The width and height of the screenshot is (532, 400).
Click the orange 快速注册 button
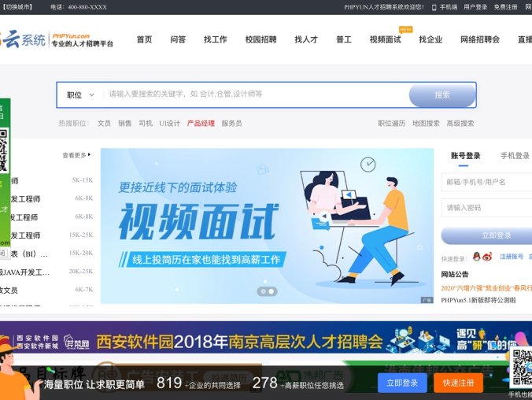tap(458, 383)
